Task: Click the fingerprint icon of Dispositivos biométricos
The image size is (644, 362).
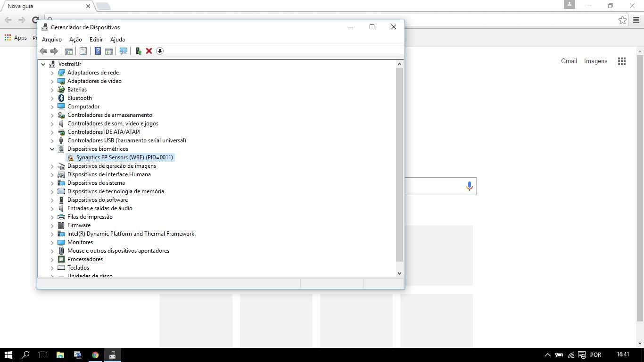Action: 61,149
